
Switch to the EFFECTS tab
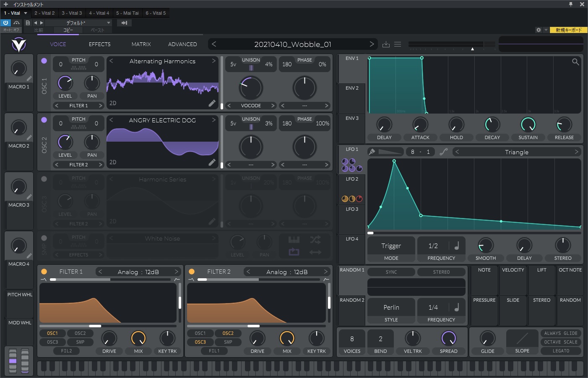99,44
